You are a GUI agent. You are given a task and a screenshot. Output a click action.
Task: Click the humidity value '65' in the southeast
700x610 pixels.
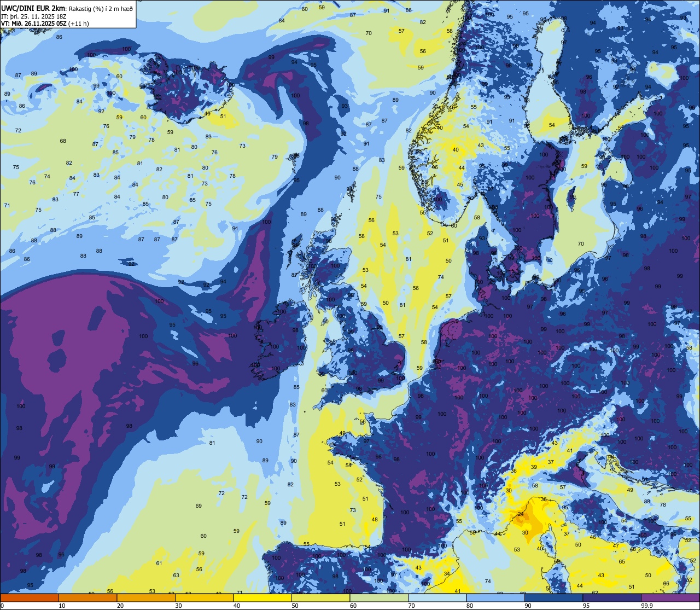[x=622, y=562]
